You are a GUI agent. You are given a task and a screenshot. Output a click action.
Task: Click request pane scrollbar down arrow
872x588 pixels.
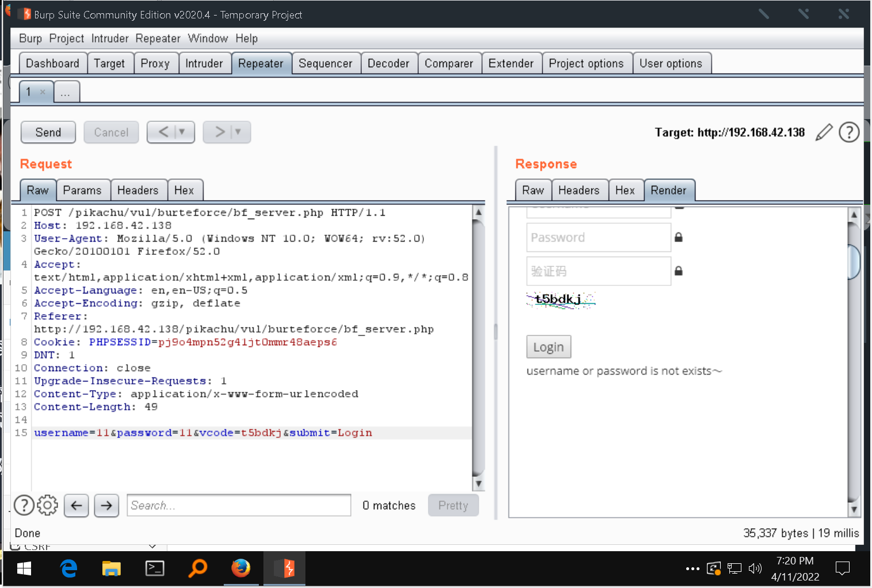478,484
